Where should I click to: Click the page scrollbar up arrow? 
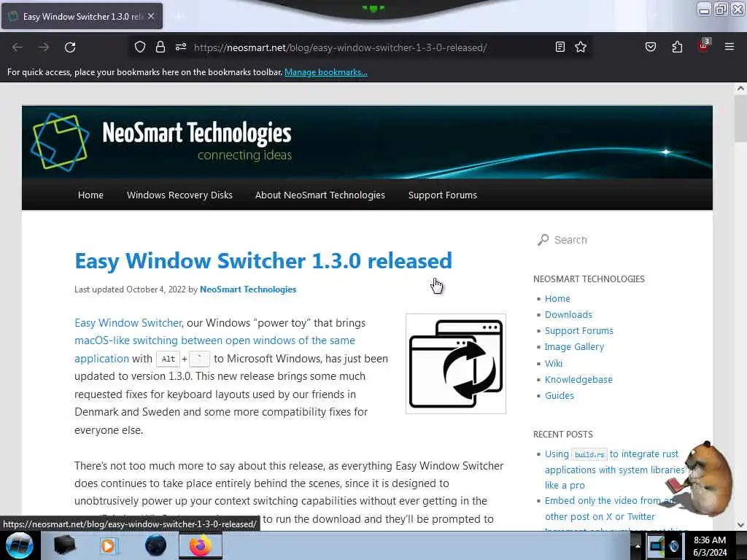(740, 88)
